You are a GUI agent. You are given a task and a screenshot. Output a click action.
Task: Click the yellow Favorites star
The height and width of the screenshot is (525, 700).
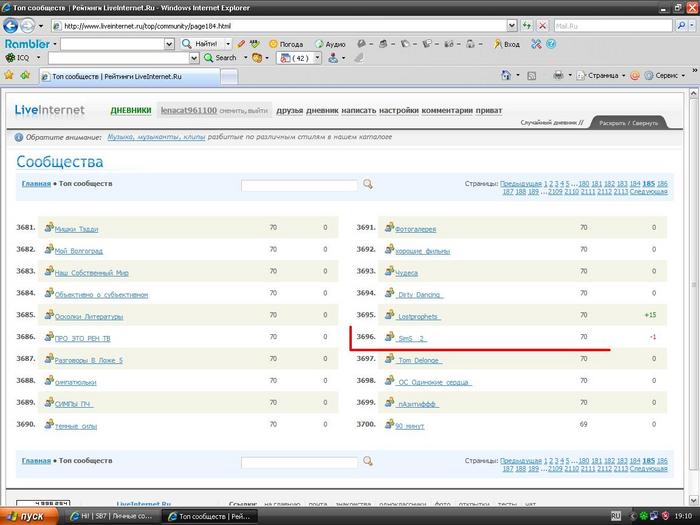click(8, 75)
